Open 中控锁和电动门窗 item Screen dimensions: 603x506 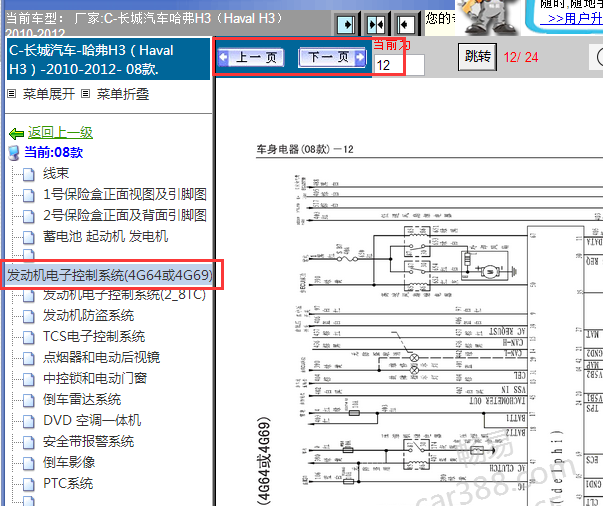(95, 378)
